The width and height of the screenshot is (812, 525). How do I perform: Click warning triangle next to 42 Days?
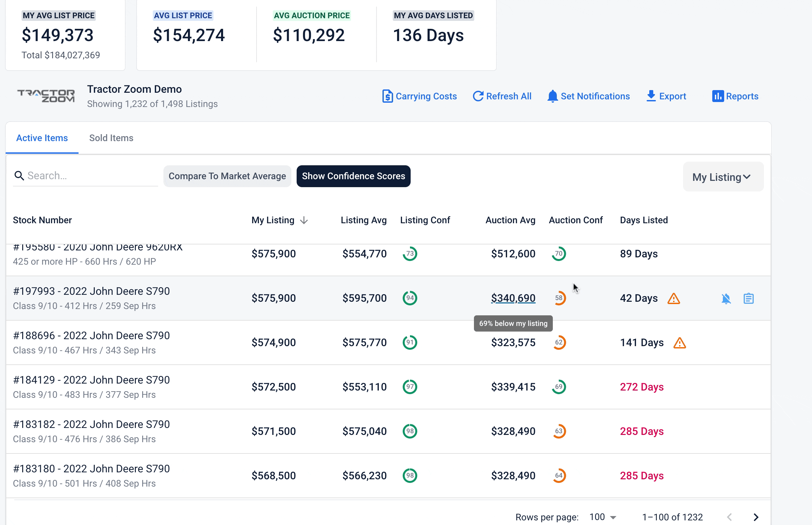point(673,299)
